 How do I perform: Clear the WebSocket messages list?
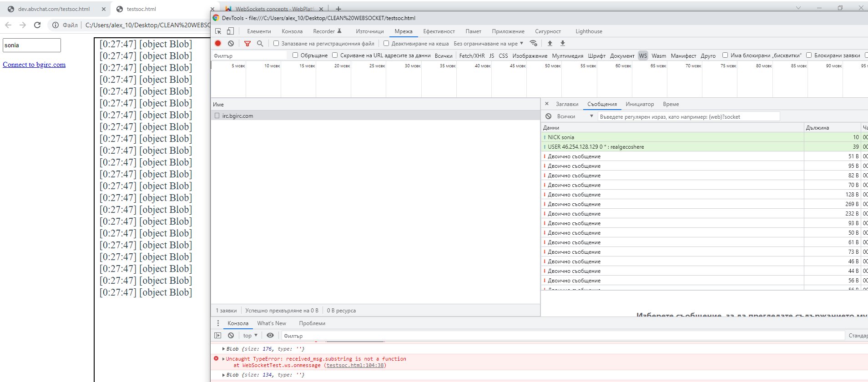tap(549, 116)
